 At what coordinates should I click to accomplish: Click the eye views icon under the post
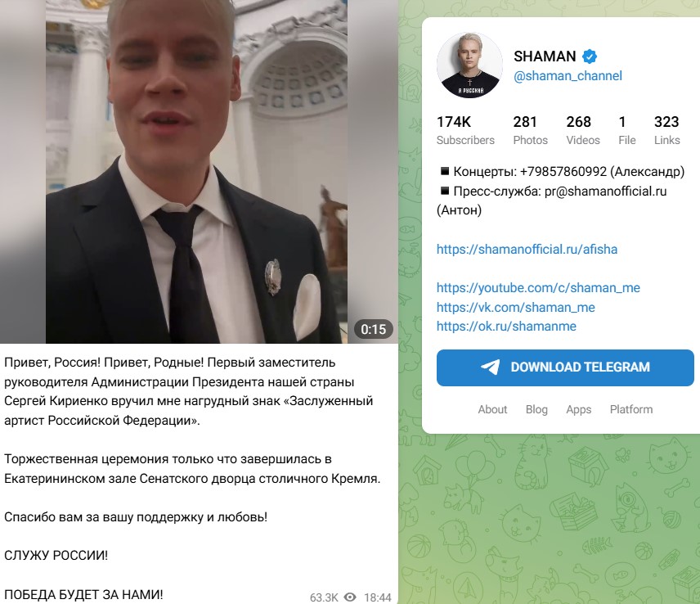pyautogui.click(x=350, y=597)
